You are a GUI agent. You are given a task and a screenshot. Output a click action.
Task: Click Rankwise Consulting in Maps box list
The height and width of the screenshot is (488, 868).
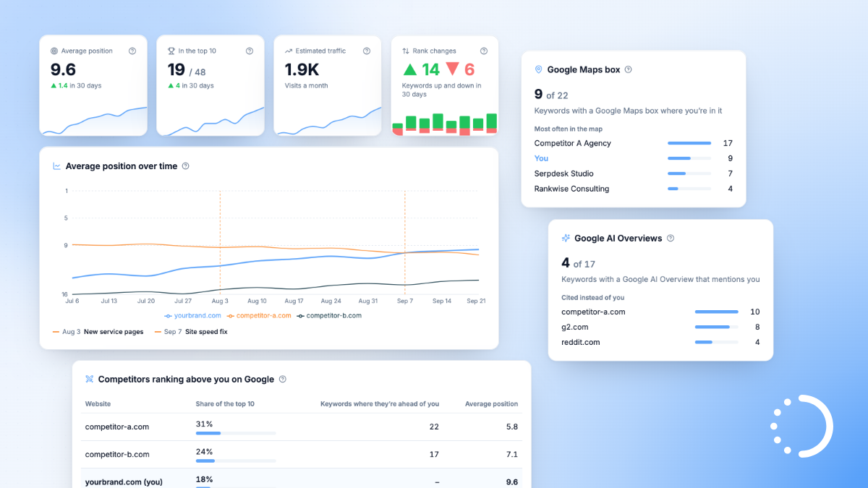(572, 189)
